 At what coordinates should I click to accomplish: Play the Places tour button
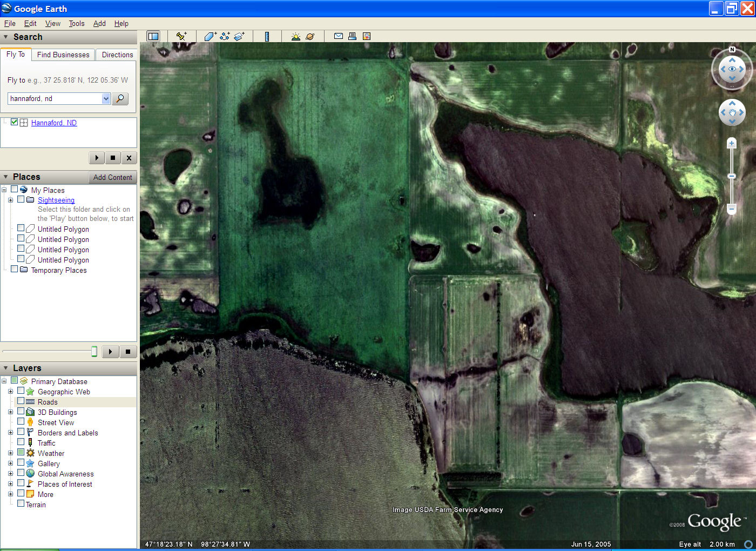click(110, 352)
